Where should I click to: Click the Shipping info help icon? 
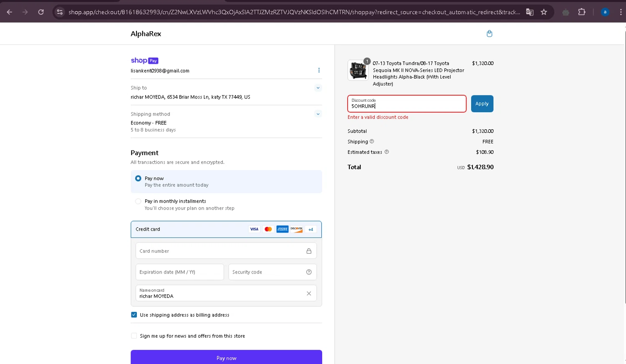coord(372,141)
